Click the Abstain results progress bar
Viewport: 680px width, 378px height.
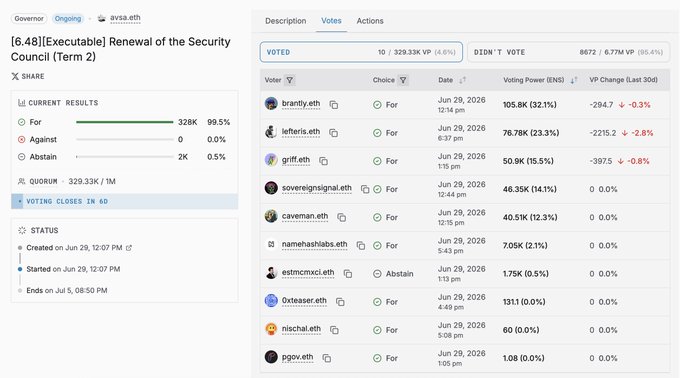[125, 157]
